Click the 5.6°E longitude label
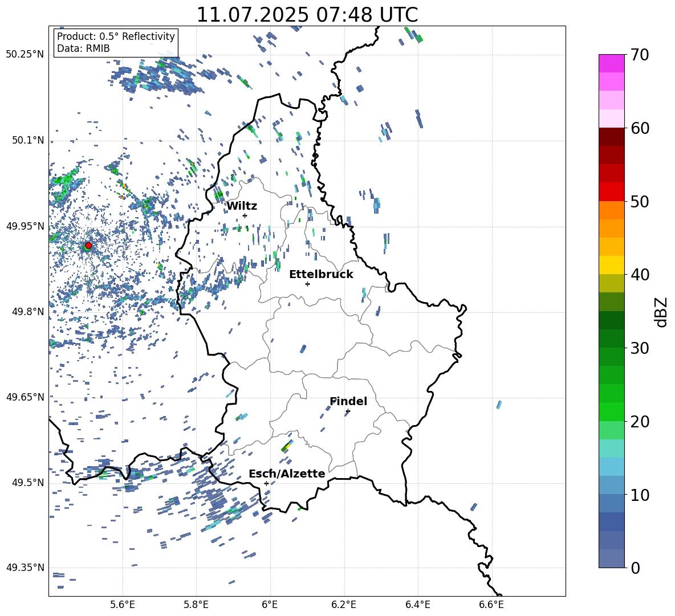675x616 pixels. pos(123,605)
